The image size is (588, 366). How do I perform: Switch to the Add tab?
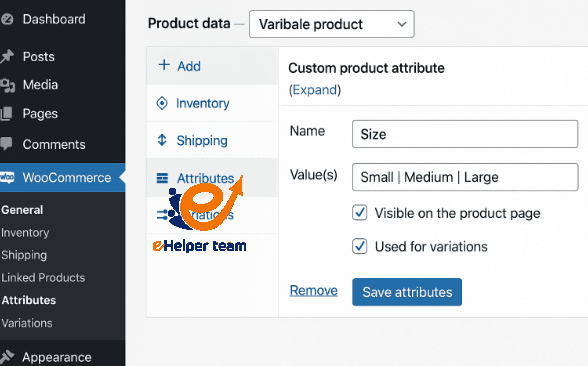[x=212, y=66]
